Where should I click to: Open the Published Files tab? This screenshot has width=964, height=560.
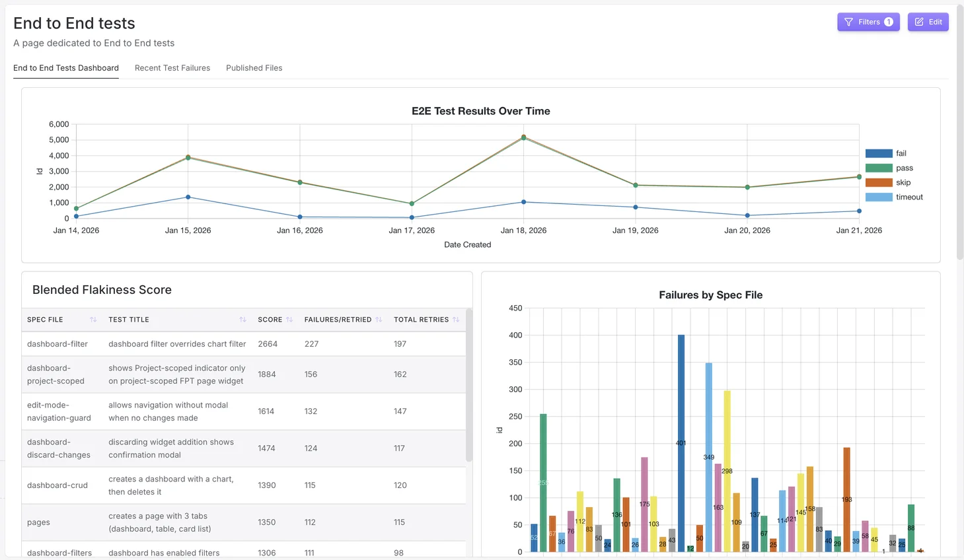(x=254, y=68)
